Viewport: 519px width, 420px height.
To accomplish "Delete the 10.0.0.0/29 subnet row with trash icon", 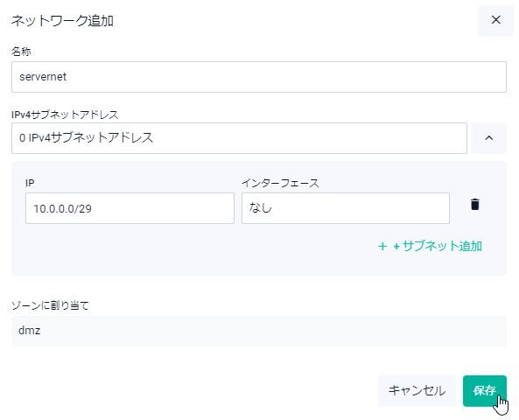I will [474, 205].
